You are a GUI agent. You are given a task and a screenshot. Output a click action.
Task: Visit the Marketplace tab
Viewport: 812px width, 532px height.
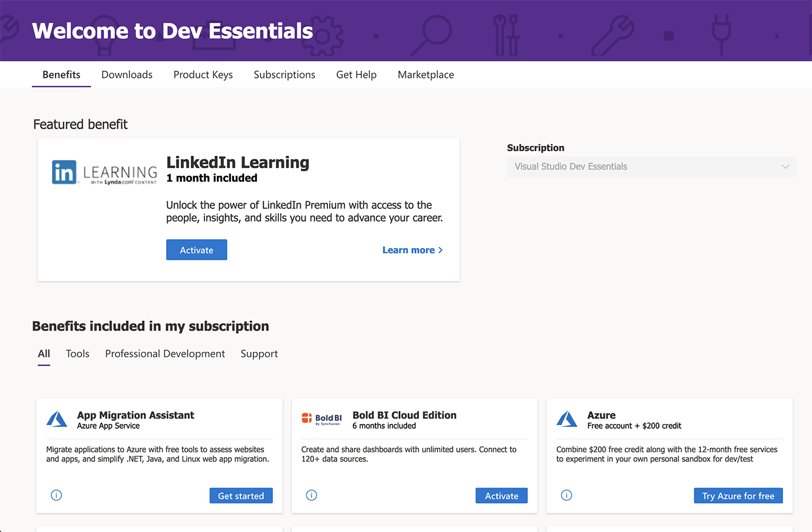click(426, 74)
